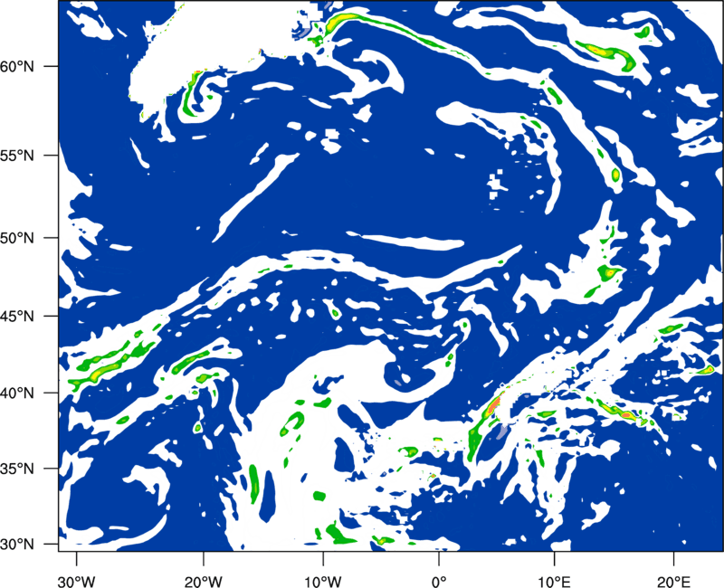
Task: Click the 20°E longitude label
Action: point(673,582)
